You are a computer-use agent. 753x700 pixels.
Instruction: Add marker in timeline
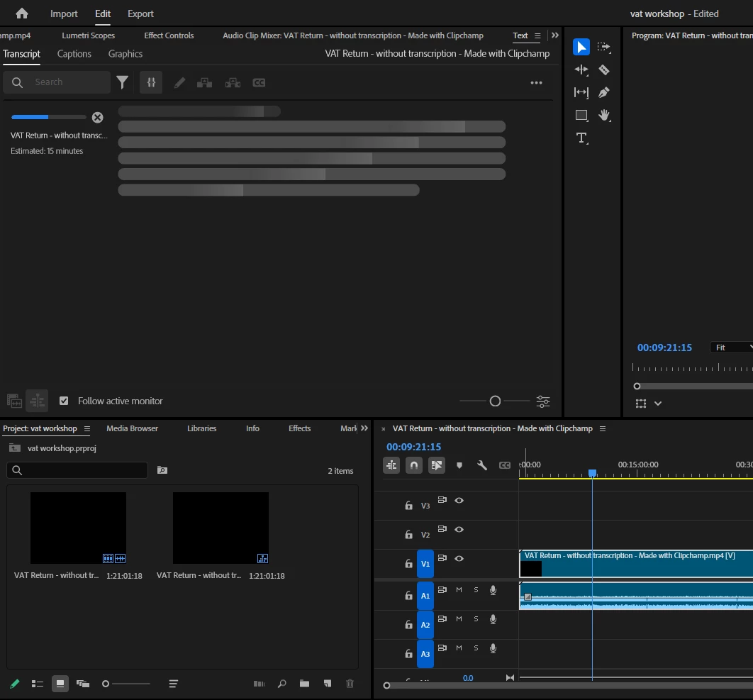(x=459, y=465)
